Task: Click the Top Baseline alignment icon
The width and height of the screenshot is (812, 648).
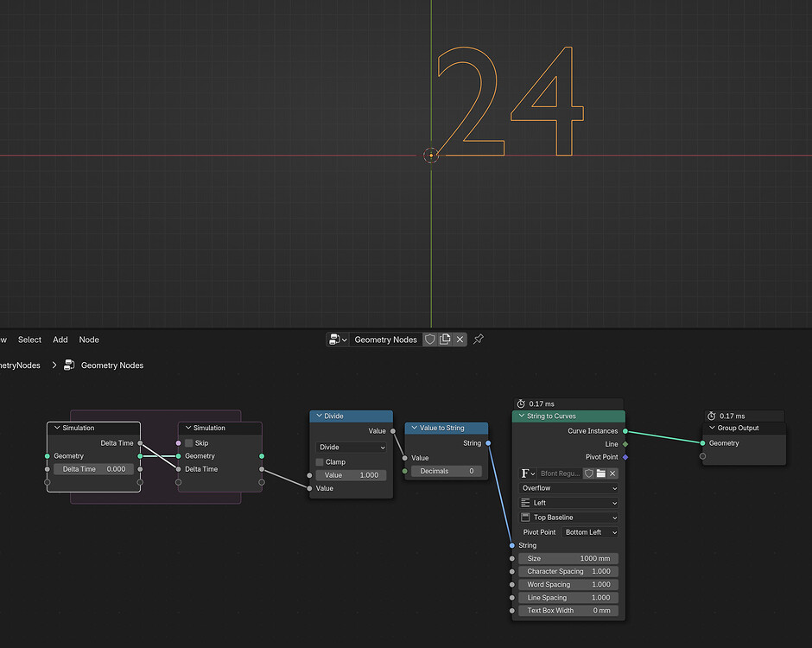Action: point(525,518)
